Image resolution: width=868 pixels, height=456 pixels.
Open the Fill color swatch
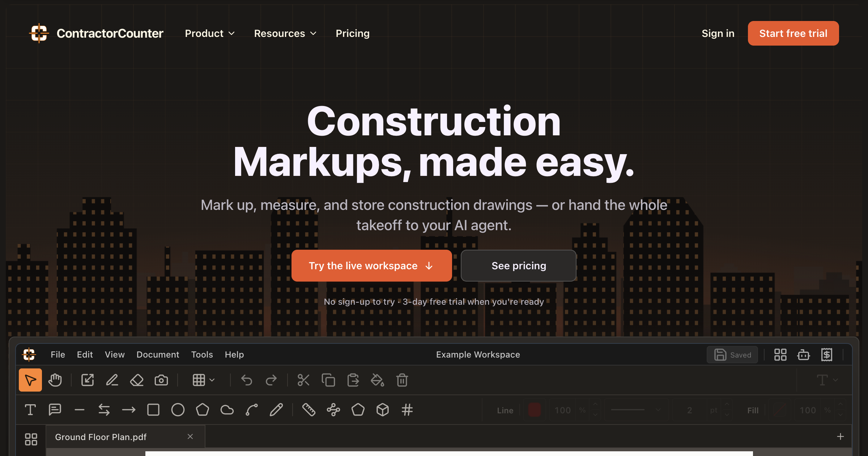pos(779,410)
